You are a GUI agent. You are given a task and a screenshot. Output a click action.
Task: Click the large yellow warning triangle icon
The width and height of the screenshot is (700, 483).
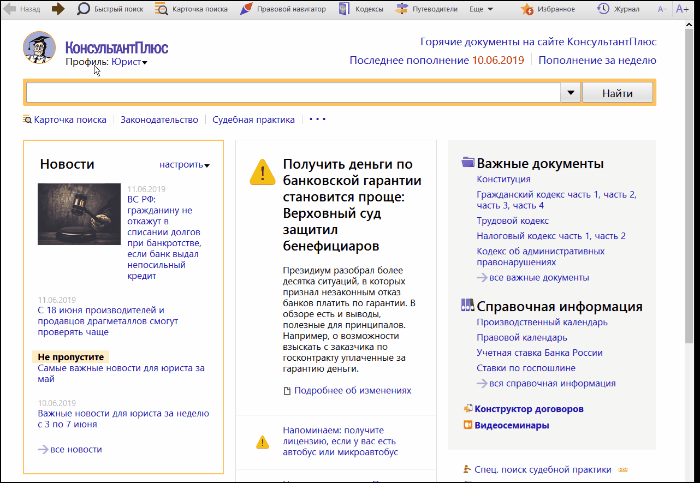[x=262, y=172]
